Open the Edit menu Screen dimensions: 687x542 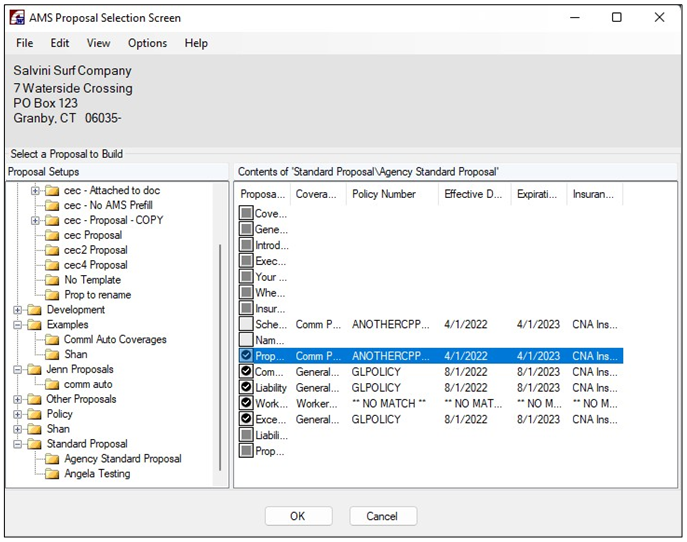pyautogui.click(x=60, y=43)
